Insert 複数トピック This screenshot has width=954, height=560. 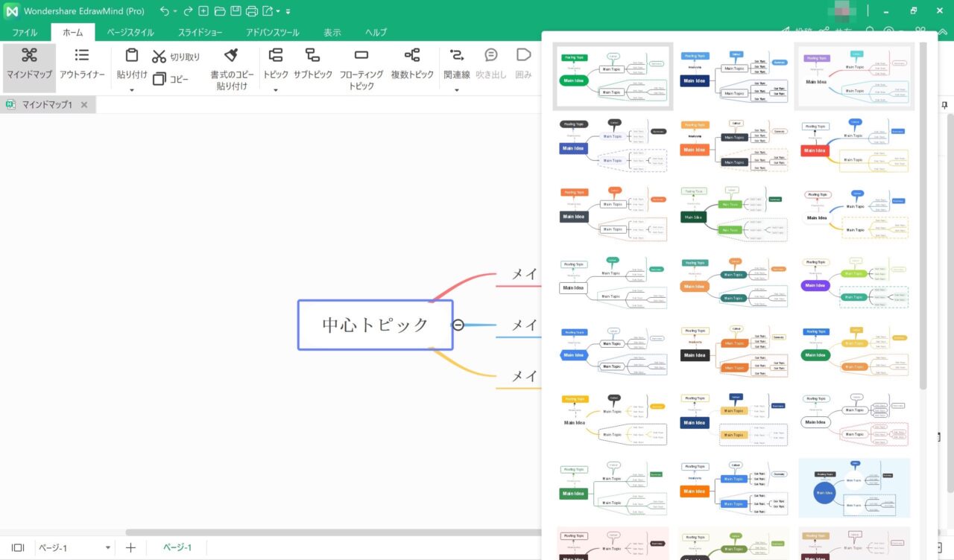[412, 63]
